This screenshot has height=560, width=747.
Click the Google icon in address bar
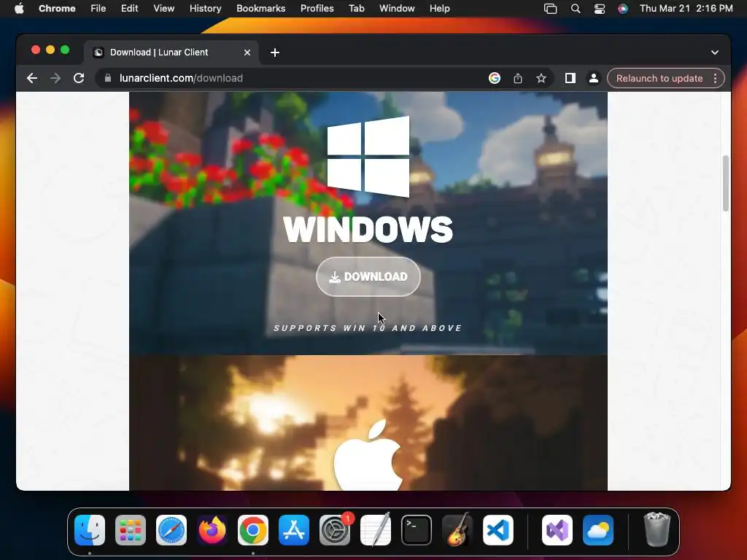(495, 78)
